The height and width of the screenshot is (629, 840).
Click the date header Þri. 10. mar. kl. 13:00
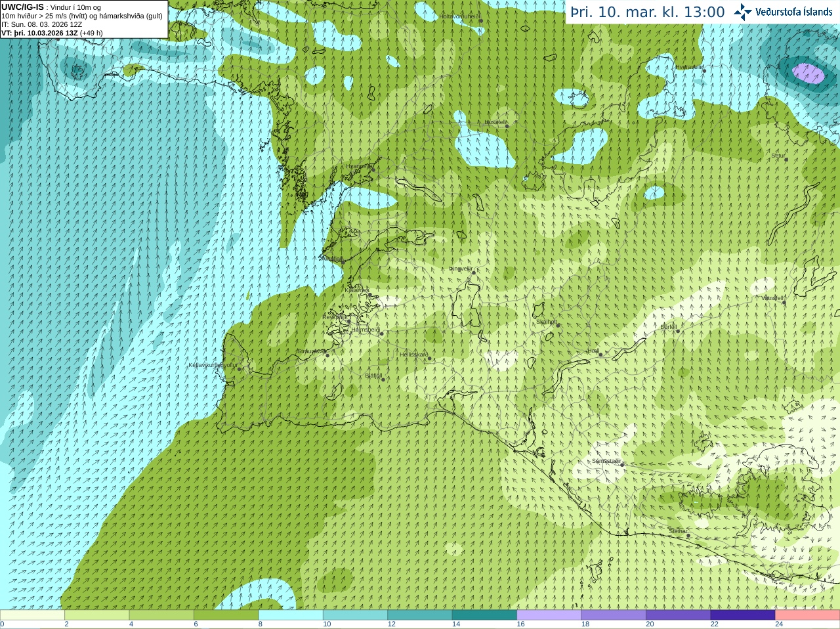coord(648,12)
